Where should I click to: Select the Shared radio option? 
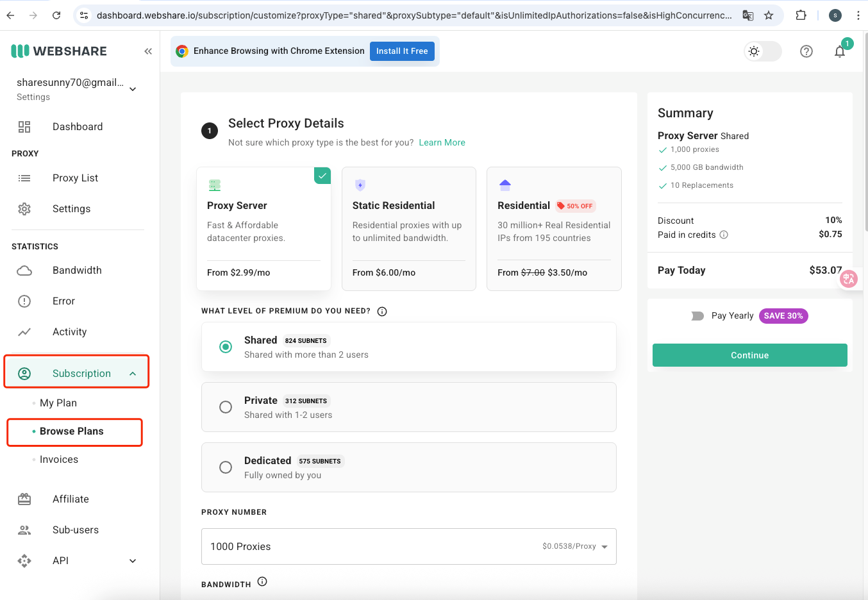pos(226,347)
